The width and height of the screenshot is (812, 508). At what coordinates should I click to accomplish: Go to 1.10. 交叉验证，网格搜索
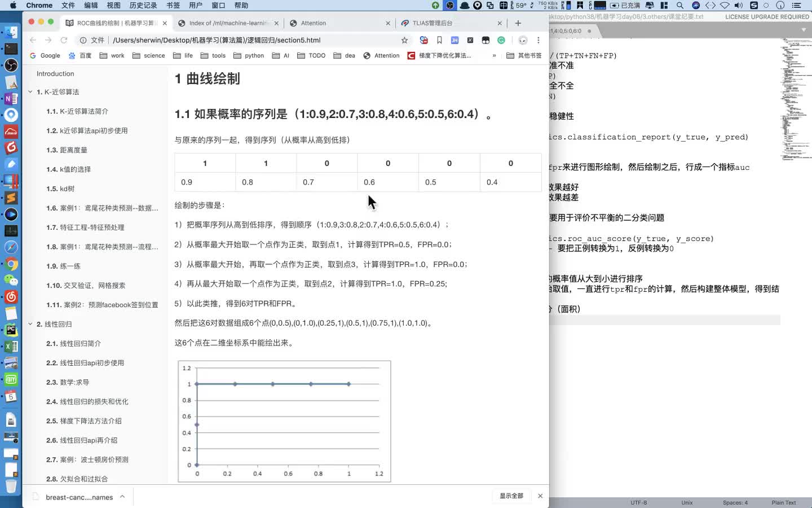pos(86,286)
